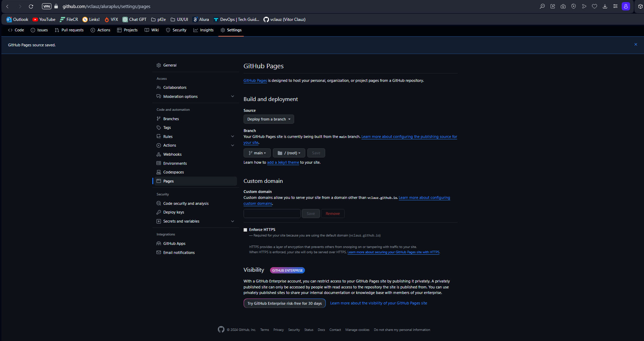Image resolution: width=644 pixels, height=341 pixels.
Task: Open the vclauz (Vitor Clauz) GitHub bookmark
Action: [284, 20]
